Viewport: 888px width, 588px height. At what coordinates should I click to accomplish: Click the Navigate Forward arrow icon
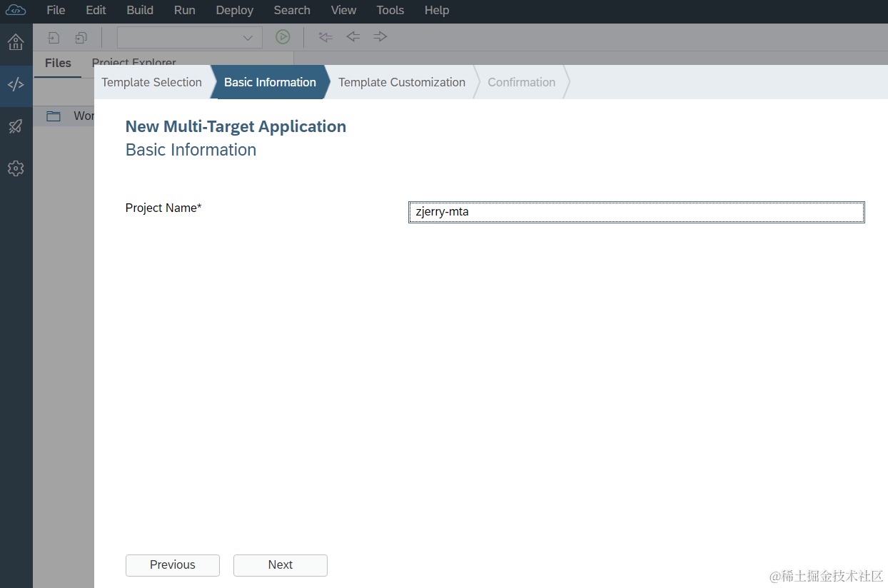380,36
